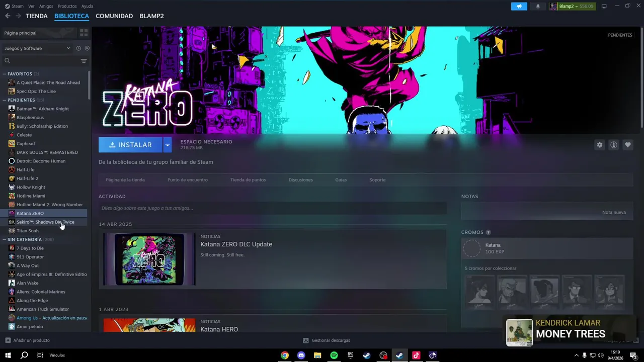
Task: Click the Celeste game icon
Action: point(12,135)
